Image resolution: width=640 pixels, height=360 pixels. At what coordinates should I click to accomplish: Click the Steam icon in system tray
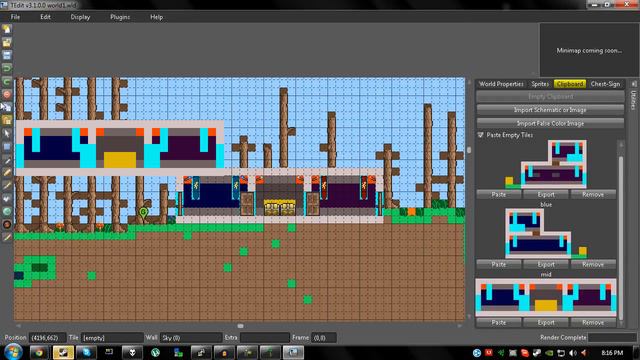pyautogui.click(x=537, y=353)
